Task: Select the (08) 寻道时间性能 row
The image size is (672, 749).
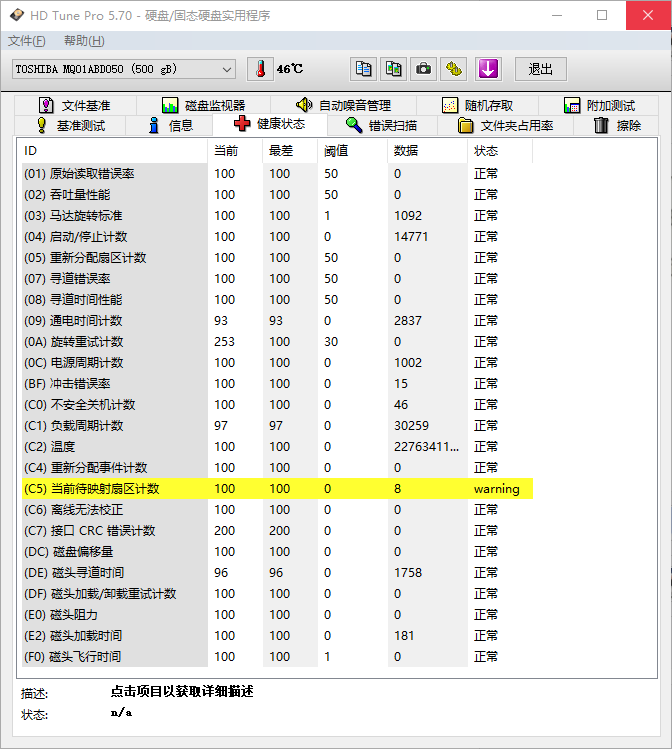Action: click(x=277, y=300)
